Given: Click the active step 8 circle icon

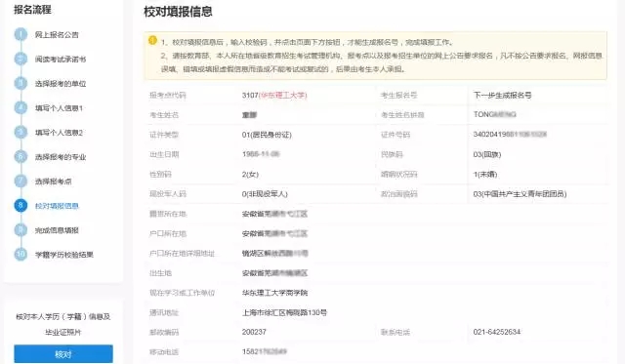Looking at the screenshot, I should [x=21, y=206].
